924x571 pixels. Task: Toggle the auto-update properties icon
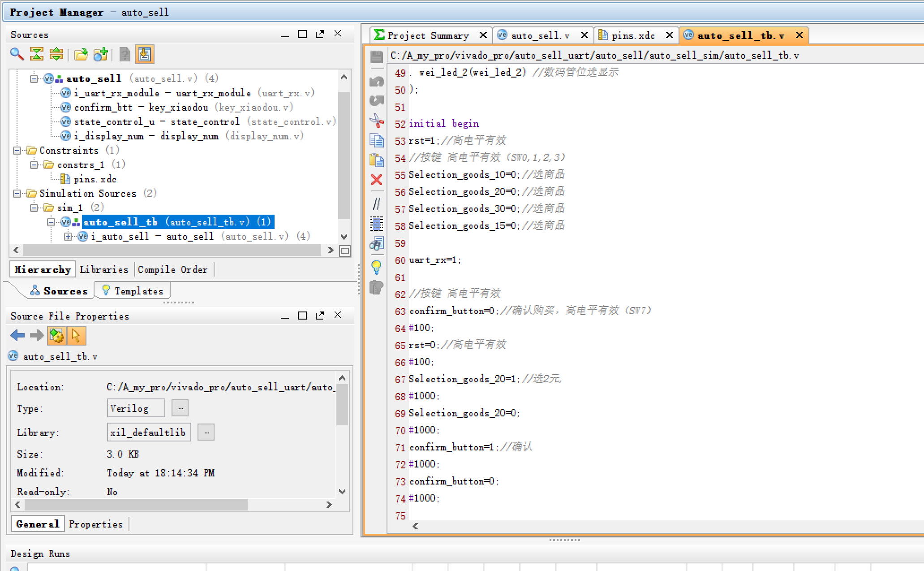pos(57,335)
